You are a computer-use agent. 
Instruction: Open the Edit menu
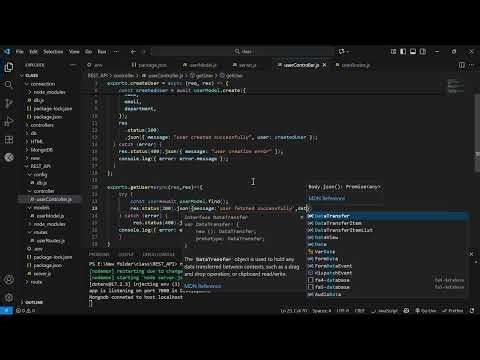point(33,51)
